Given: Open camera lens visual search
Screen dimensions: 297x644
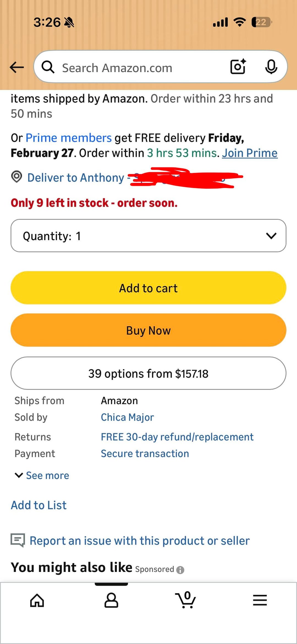Looking at the screenshot, I should click(238, 67).
